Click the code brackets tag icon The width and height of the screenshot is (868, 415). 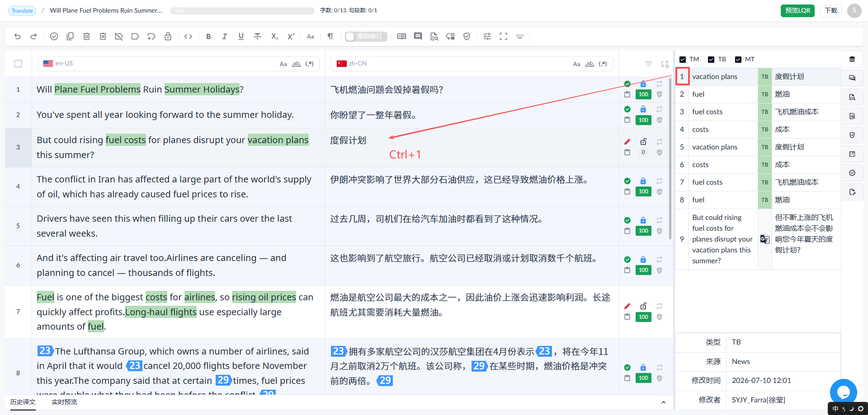(189, 37)
